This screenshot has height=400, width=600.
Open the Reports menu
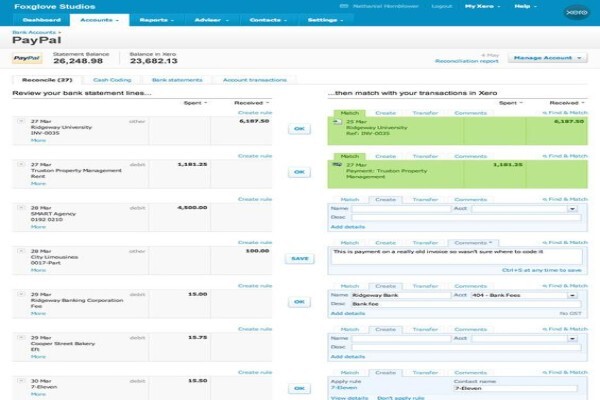point(157,20)
